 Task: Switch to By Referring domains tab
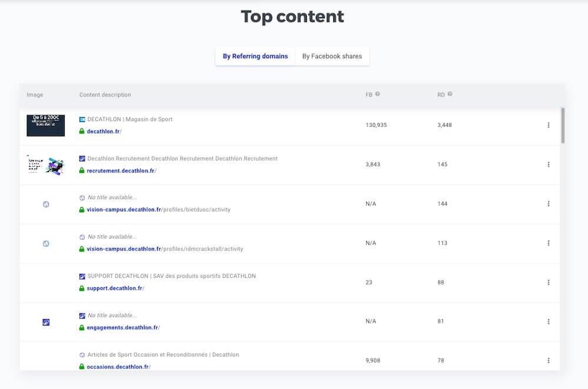(255, 56)
